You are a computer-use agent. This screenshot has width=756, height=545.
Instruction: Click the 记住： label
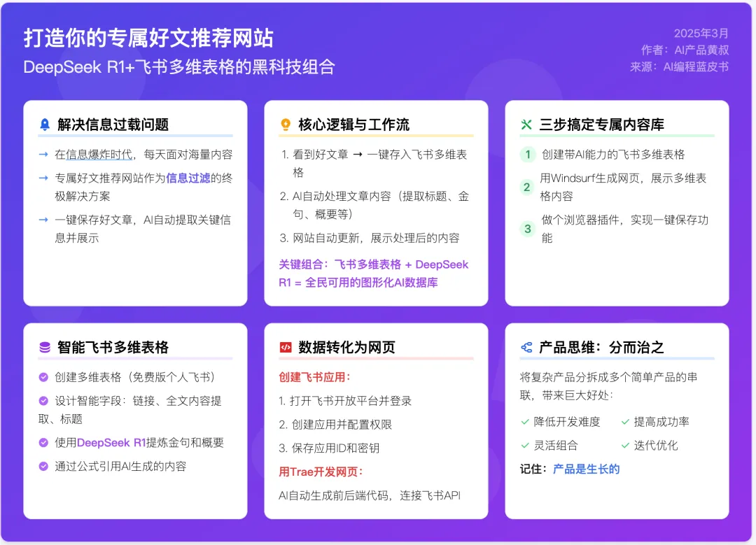[533, 469]
